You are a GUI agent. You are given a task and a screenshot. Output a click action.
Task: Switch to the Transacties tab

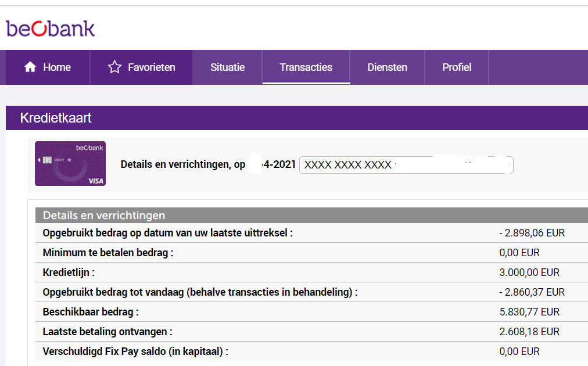306,67
